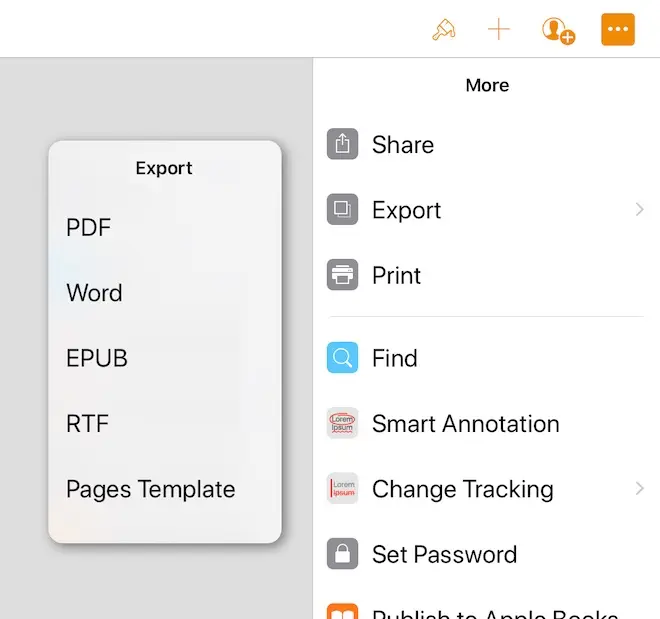This screenshot has height=619, width=660.
Task: Tap the Share icon
Action: (x=342, y=144)
